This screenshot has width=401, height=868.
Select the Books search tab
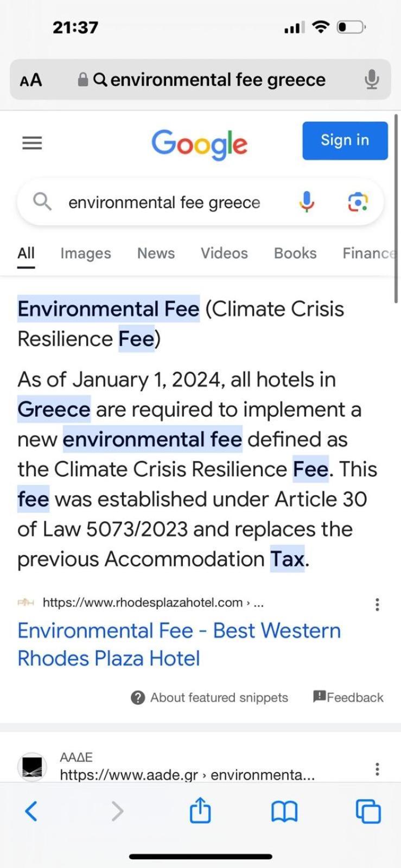click(295, 253)
